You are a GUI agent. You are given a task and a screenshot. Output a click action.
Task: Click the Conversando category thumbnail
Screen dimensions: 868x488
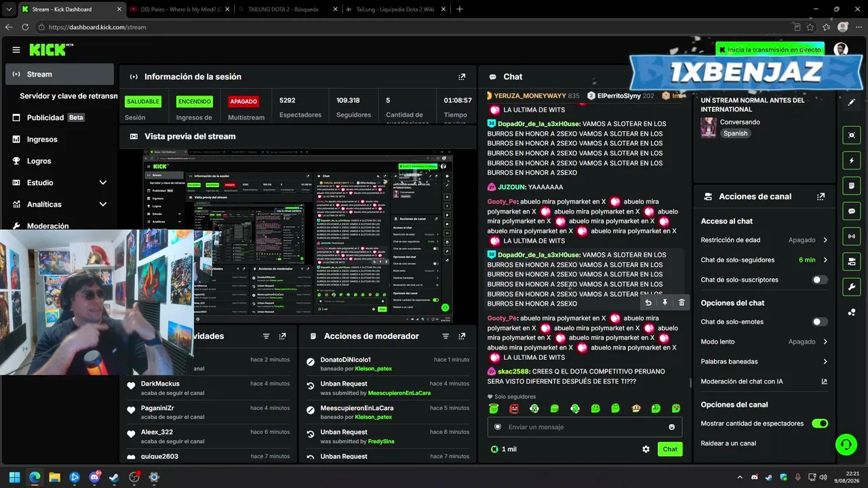point(709,127)
